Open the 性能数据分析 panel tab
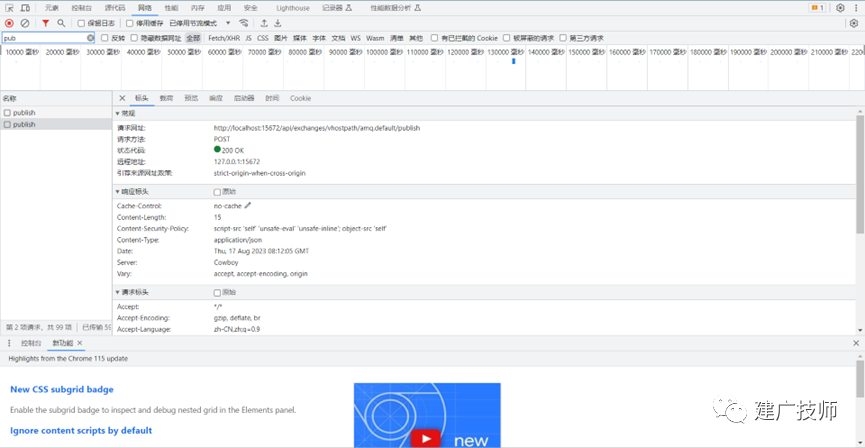This screenshot has width=865, height=448. click(396, 8)
